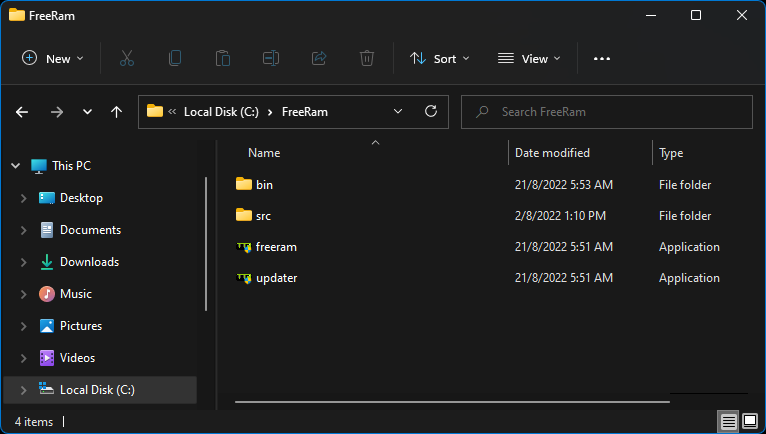Select the src folder icon
766x434 pixels.
(244, 215)
